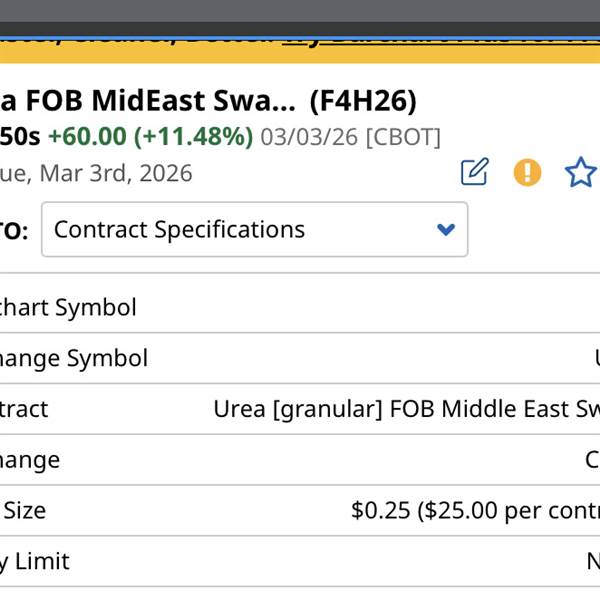Open the Contract Specifications dropdown

[x=254, y=230]
